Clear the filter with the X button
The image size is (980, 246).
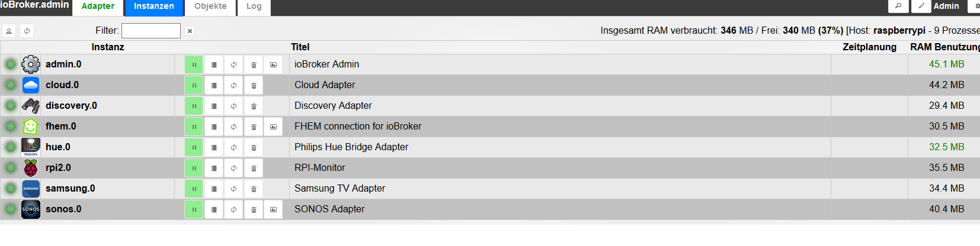point(190,31)
